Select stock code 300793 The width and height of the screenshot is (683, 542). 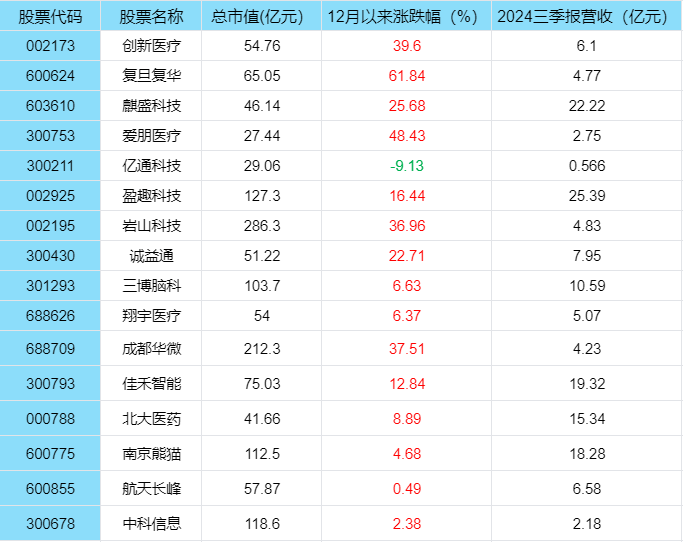tap(50, 384)
